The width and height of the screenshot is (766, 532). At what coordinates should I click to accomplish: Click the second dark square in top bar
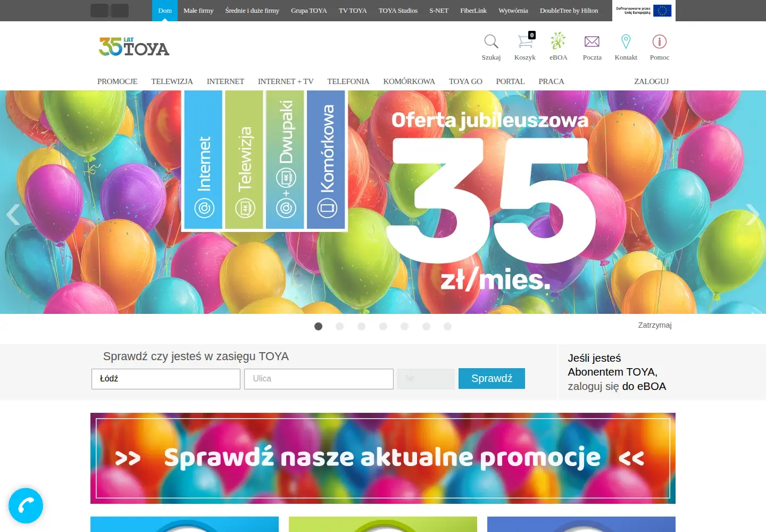(x=120, y=11)
